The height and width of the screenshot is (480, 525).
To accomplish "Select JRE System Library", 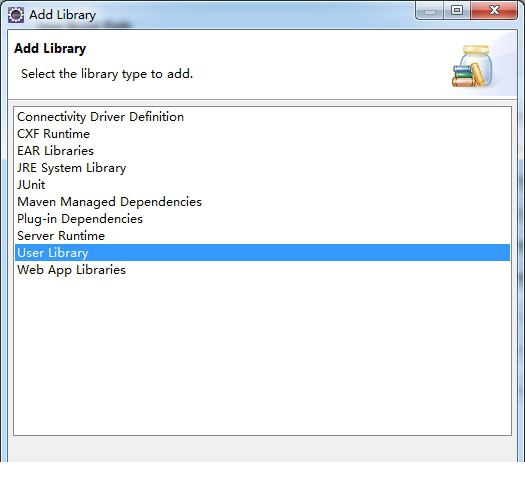I will (262, 168).
